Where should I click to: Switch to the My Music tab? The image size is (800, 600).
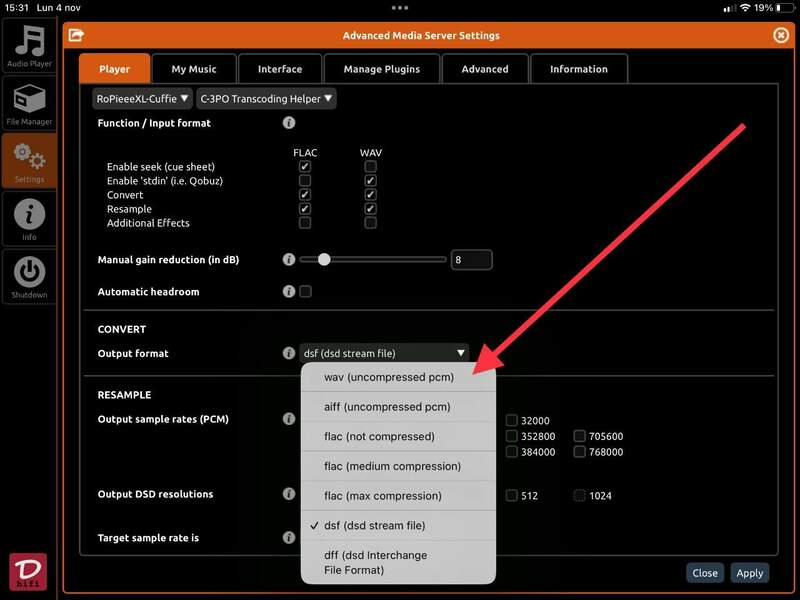click(x=193, y=69)
